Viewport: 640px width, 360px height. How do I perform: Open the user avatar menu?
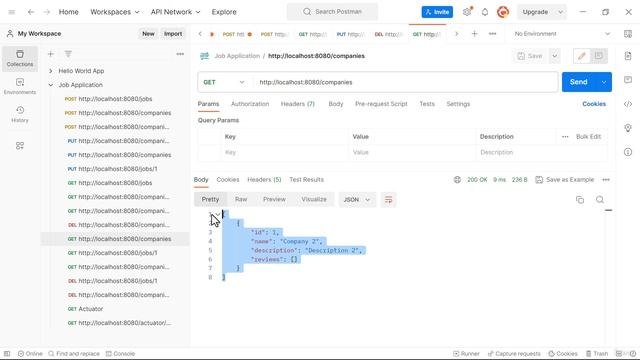[503, 12]
